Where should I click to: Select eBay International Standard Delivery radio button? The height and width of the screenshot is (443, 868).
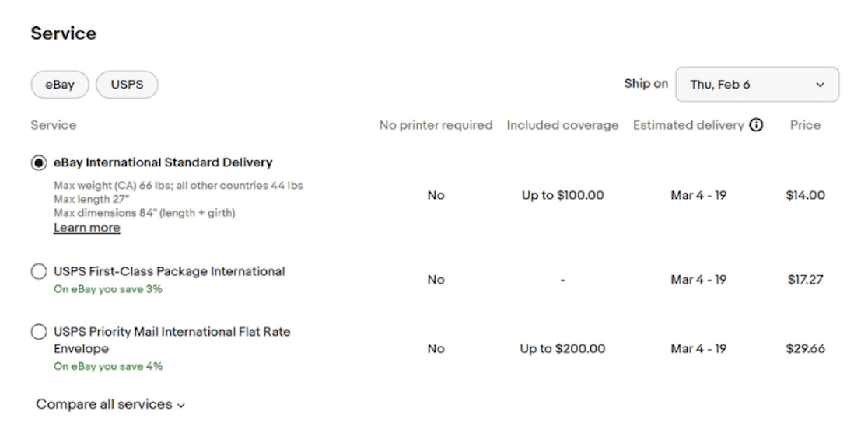click(39, 162)
